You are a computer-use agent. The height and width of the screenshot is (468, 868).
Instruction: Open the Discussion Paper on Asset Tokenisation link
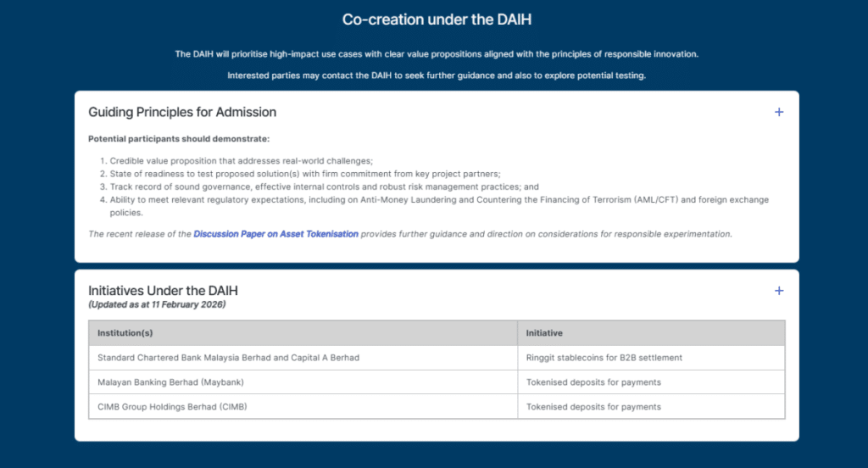(x=275, y=234)
